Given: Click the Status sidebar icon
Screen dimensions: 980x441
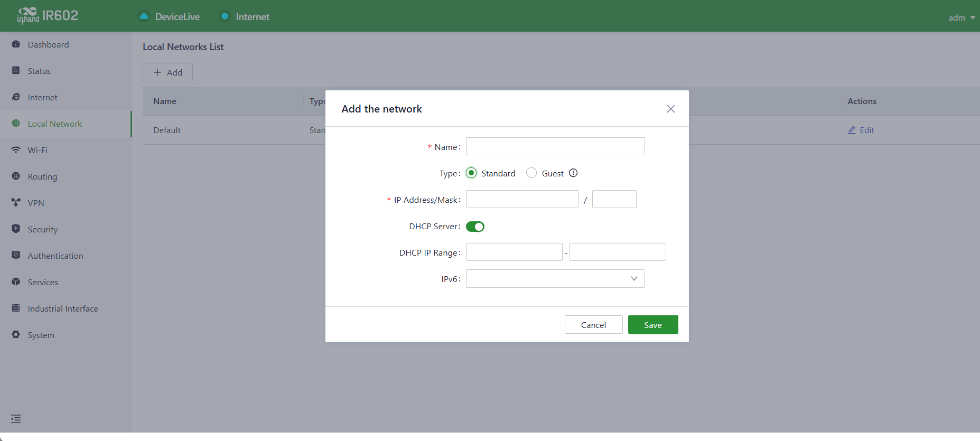Looking at the screenshot, I should pos(16,71).
